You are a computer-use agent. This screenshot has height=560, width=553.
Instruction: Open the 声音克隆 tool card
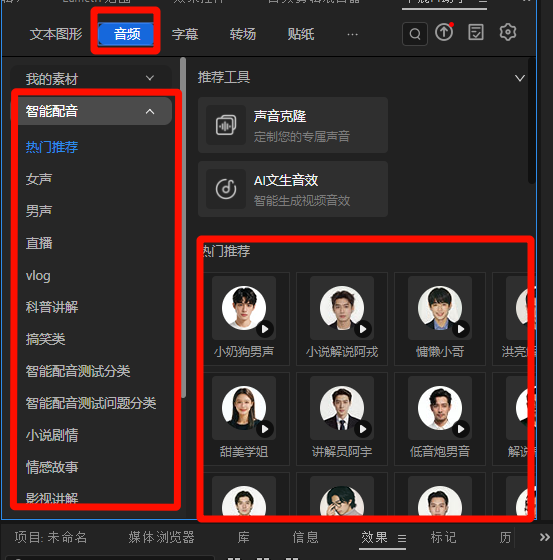[293, 125]
